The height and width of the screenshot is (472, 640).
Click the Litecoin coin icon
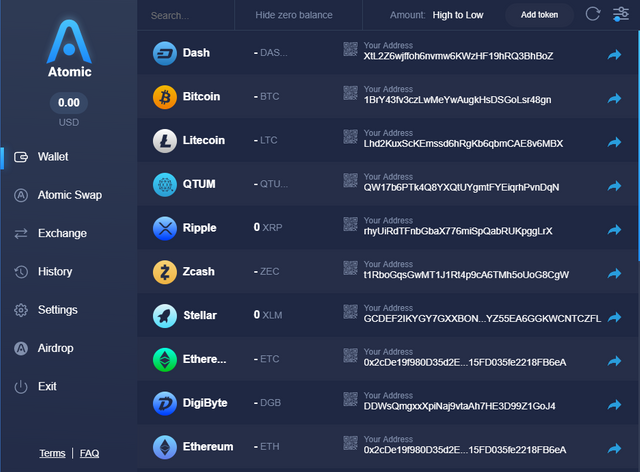point(165,140)
